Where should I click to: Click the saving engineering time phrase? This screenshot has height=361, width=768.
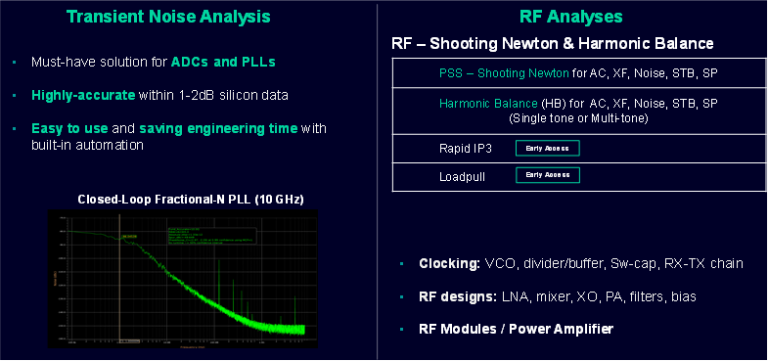(x=218, y=129)
